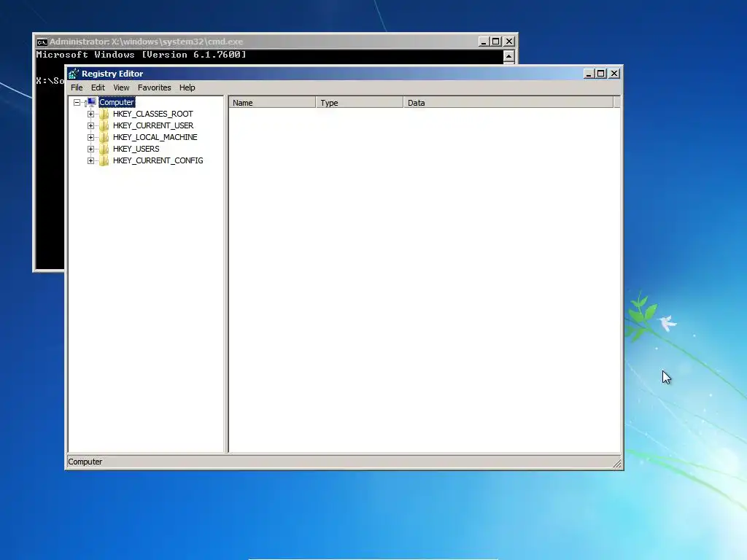Click the HKEY_LOCAL_MACHINE folder icon
The width and height of the screenshot is (747, 560).
104,137
